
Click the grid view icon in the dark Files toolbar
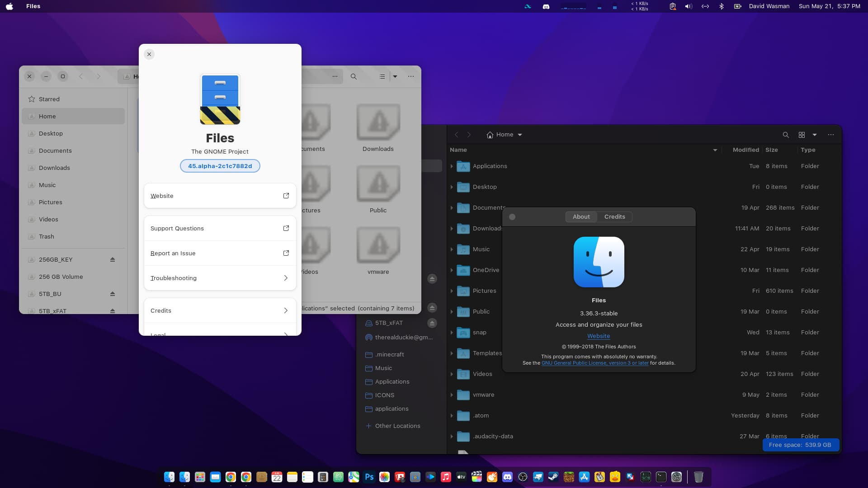tap(802, 135)
